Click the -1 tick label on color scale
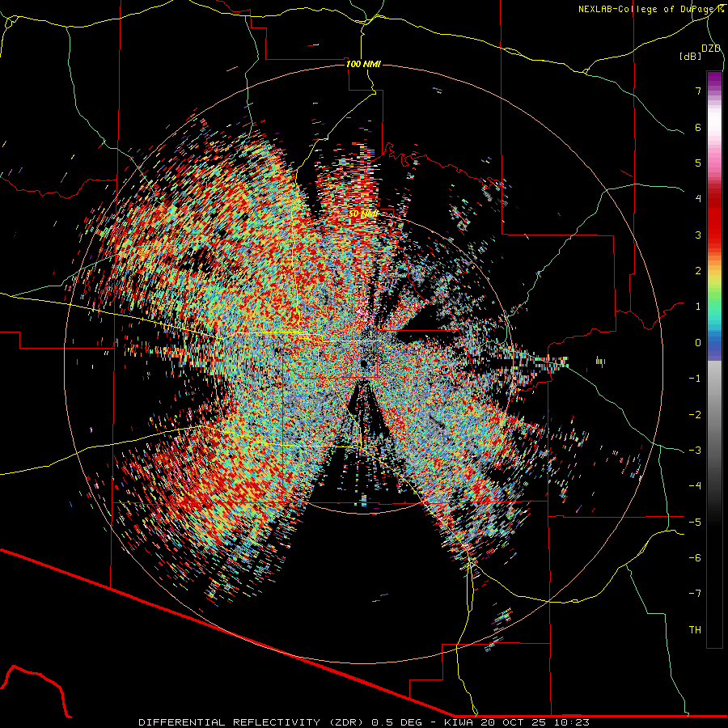This screenshot has width=728, height=728. point(695,379)
